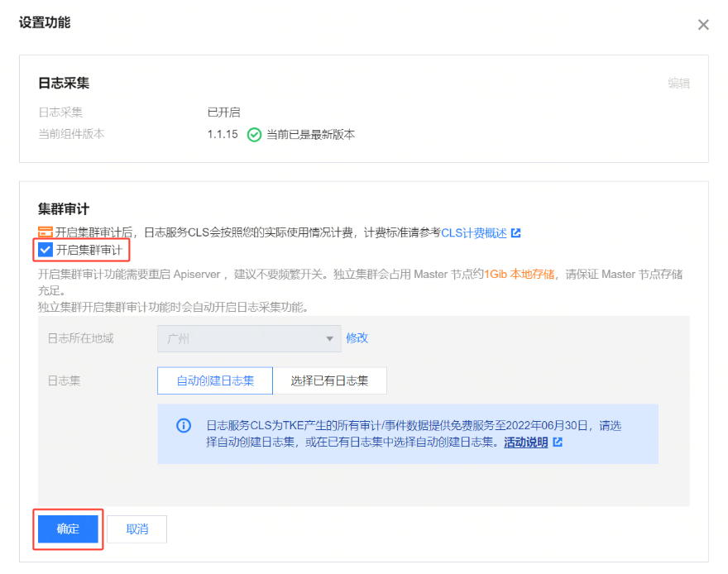Click 编辑 in the 日志采集 panel
The width and height of the screenshot is (728, 574).
click(x=679, y=83)
